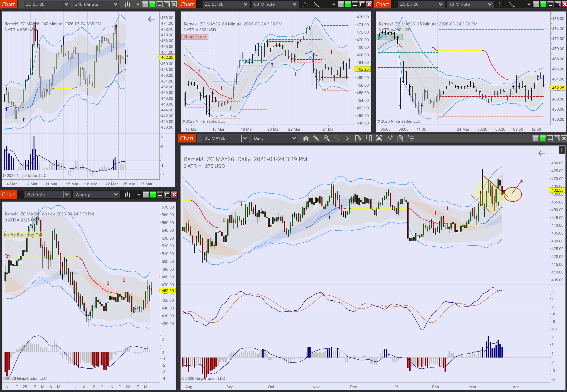The width and height of the screenshot is (567, 392).
Task: Open drawing tools on Daily chart
Action: [316, 139]
